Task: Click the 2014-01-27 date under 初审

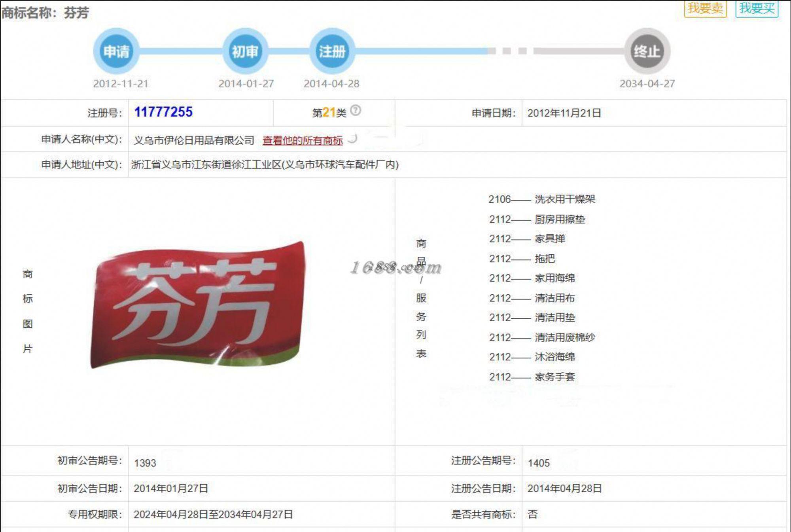Action: pos(246,84)
